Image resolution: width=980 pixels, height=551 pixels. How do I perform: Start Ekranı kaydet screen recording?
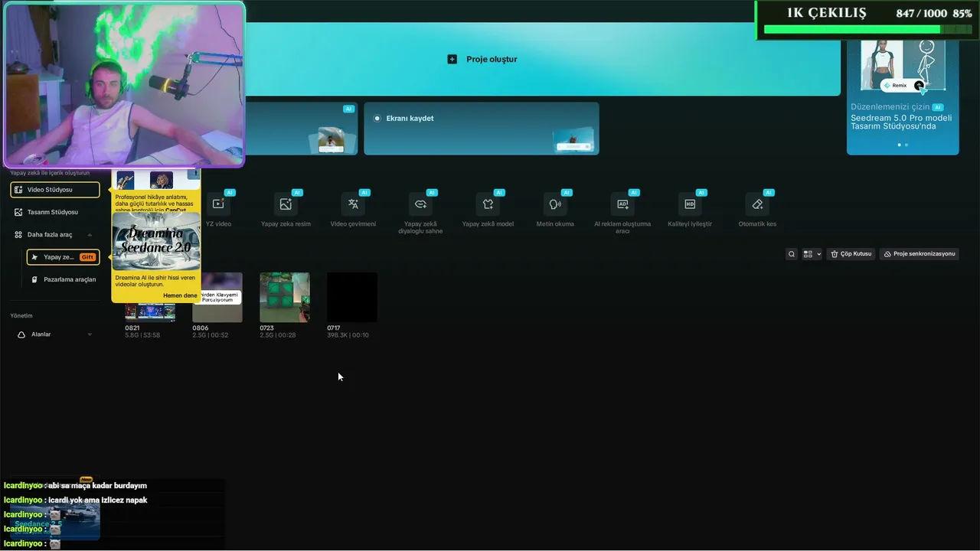click(x=482, y=129)
